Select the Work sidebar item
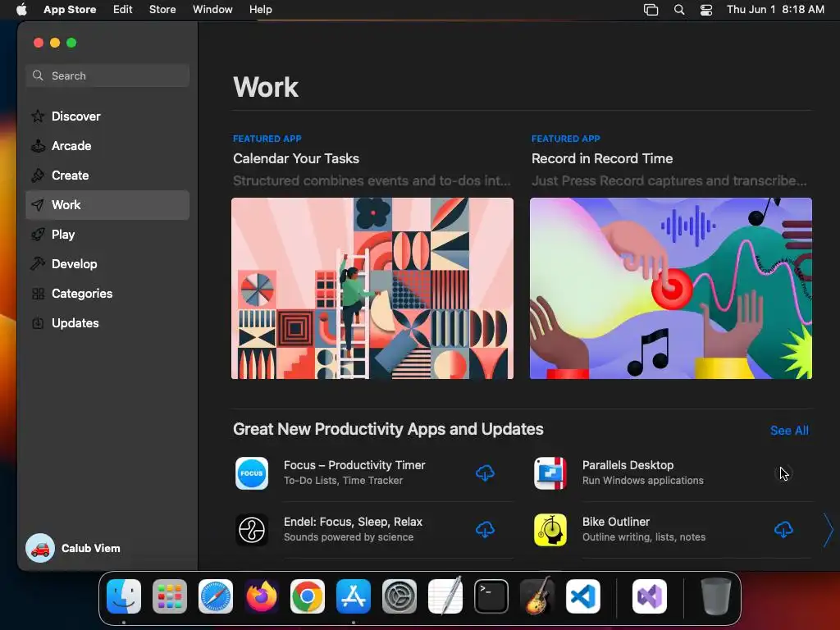Screen dimensions: 840x630 (107, 204)
